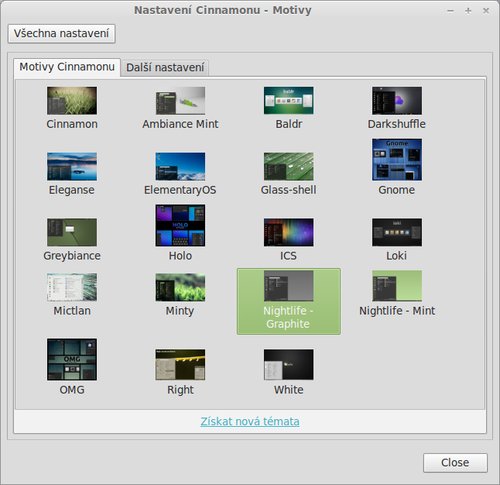Pick the White theme preview

click(289, 365)
